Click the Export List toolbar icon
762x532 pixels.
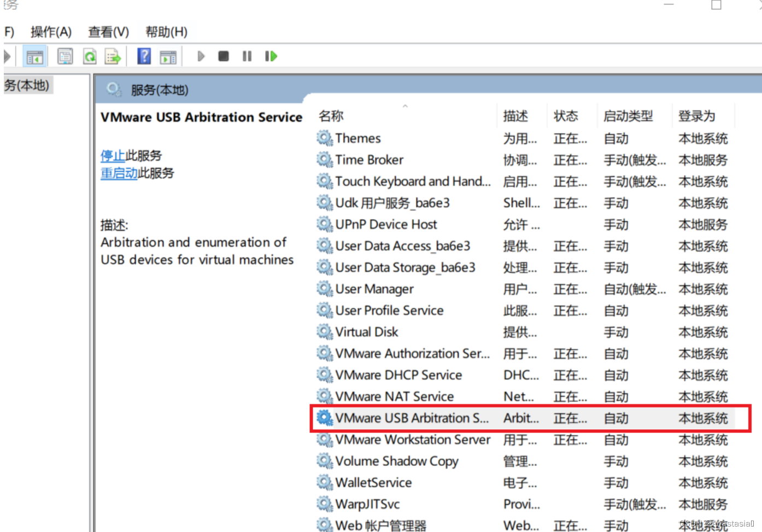coord(113,56)
